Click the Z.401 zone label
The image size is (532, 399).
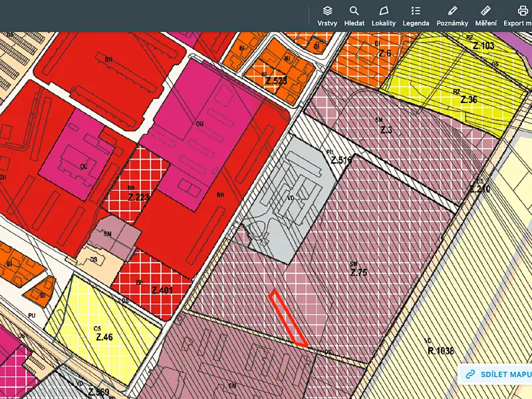[162, 291]
